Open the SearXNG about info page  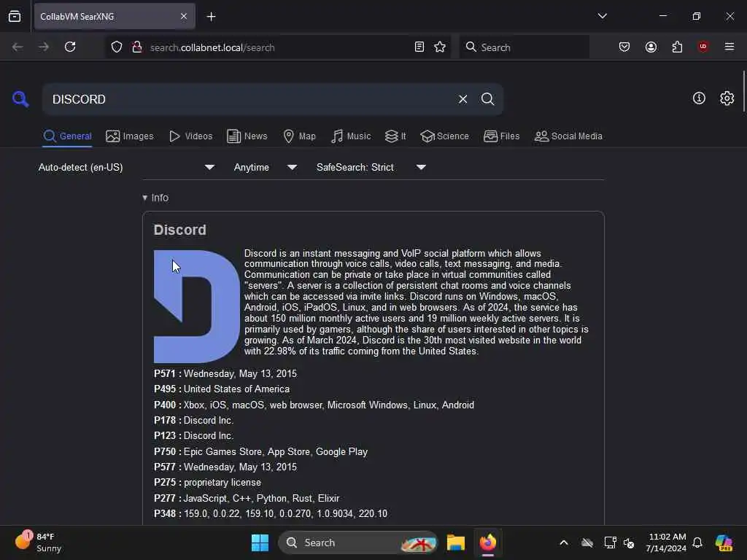click(x=699, y=98)
